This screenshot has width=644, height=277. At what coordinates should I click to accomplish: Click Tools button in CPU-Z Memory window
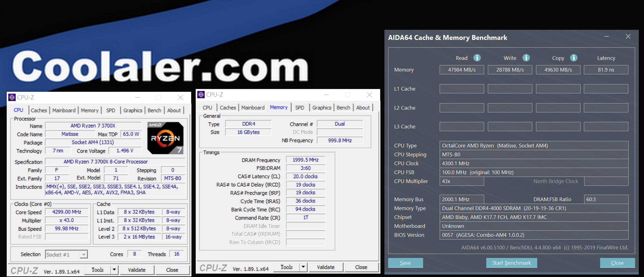pyautogui.click(x=287, y=267)
